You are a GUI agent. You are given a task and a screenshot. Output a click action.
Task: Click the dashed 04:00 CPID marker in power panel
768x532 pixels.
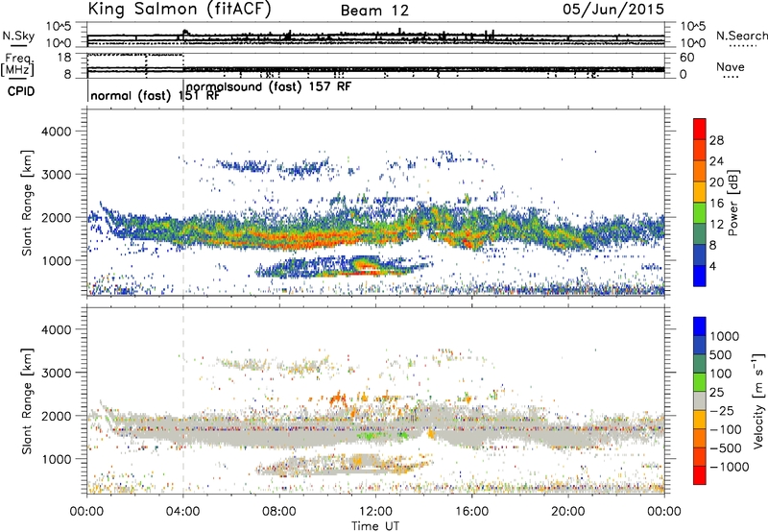[x=183, y=202]
